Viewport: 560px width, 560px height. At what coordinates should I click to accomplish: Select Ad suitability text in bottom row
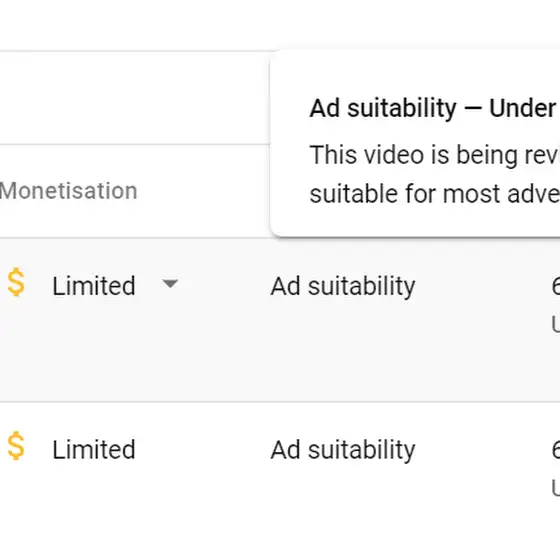[343, 450]
